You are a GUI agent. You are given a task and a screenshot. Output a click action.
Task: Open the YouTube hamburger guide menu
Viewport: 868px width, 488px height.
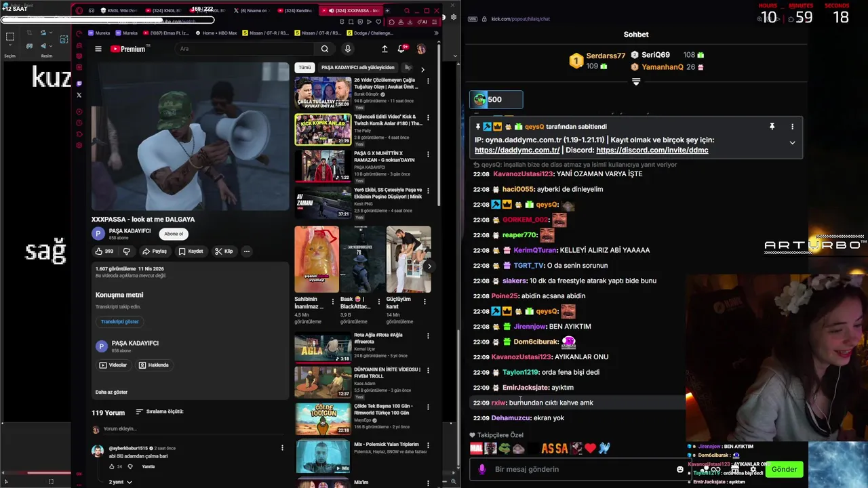tap(98, 49)
